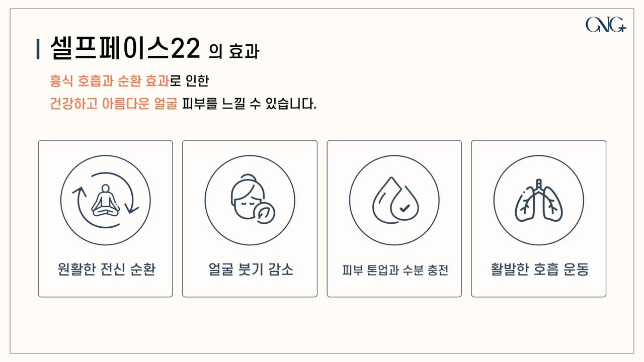The width and height of the screenshot is (644, 362).
Task: Click the circular arrows around meditating figure
Action: click(x=106, y=200)
